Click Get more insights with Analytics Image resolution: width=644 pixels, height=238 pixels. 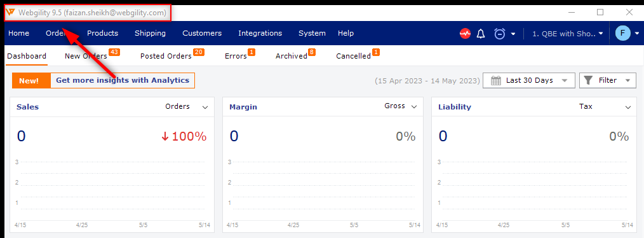point(123,80)
